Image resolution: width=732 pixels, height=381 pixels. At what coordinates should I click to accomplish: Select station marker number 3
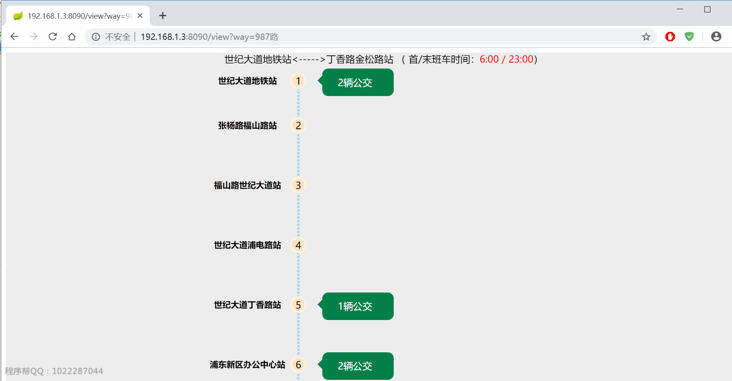click(298, 185)
